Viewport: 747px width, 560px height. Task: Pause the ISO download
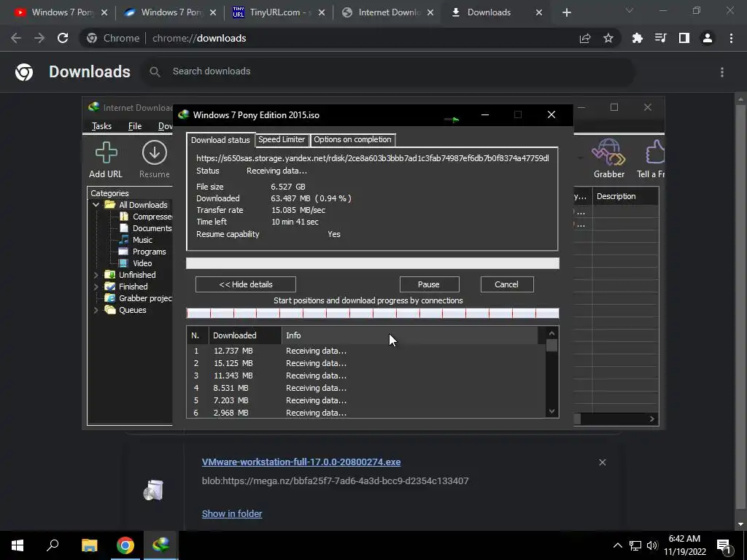(429, 284)
